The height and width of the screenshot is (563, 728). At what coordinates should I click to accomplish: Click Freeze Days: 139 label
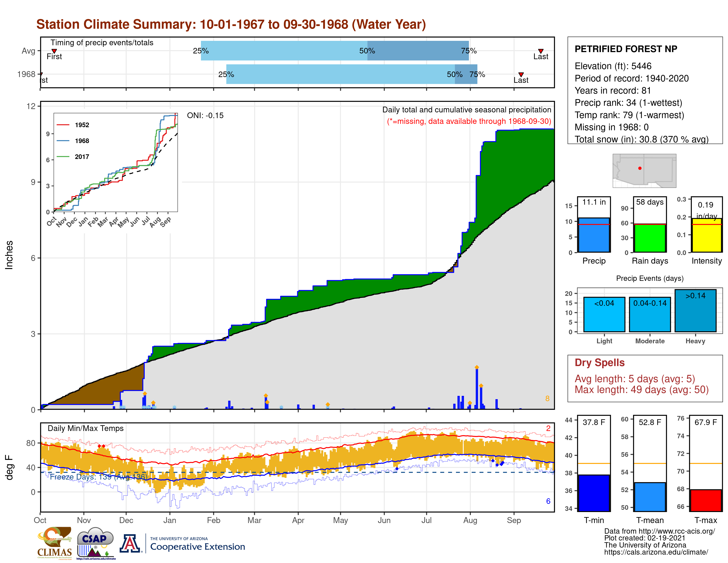click(x=99, y=477)
